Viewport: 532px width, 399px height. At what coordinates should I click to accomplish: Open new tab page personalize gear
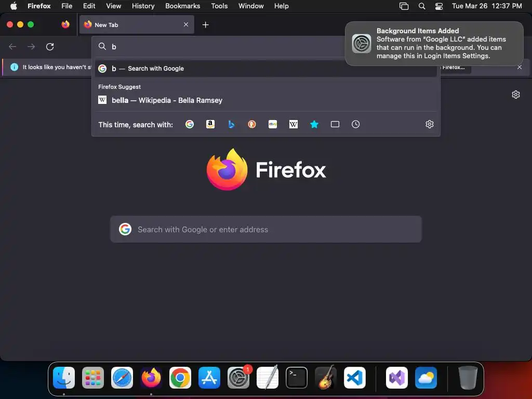[x=516, y=95]
